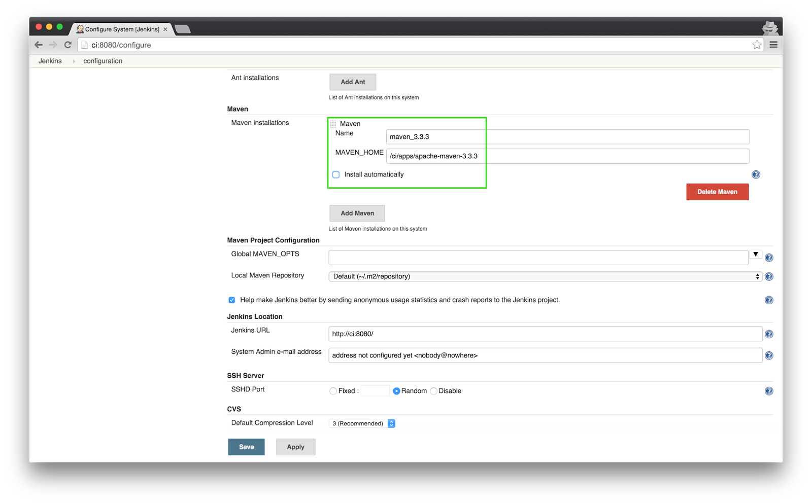Select the Random SSHD port option

pos(396,391)
